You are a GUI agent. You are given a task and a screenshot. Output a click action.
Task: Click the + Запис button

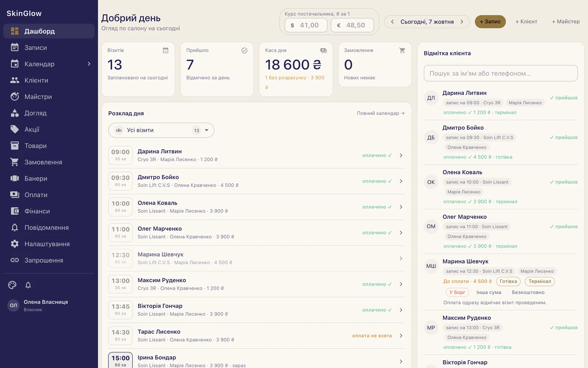[x=490, y=22]
